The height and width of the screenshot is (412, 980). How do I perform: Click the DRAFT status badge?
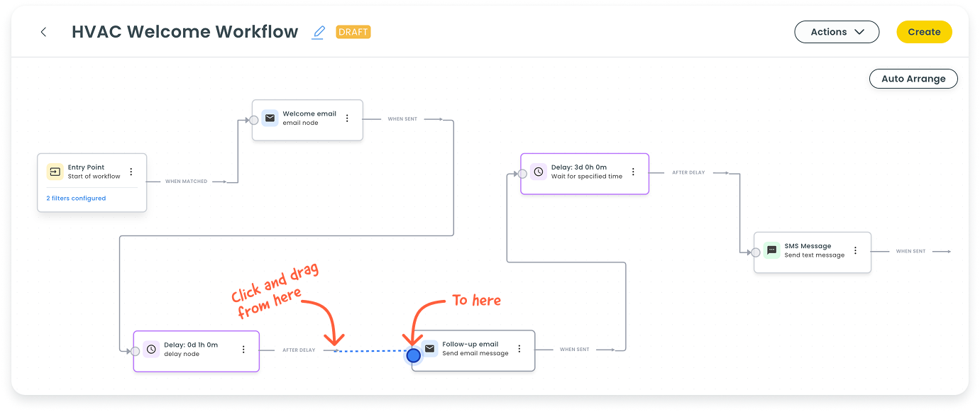[x=353, y=32]
